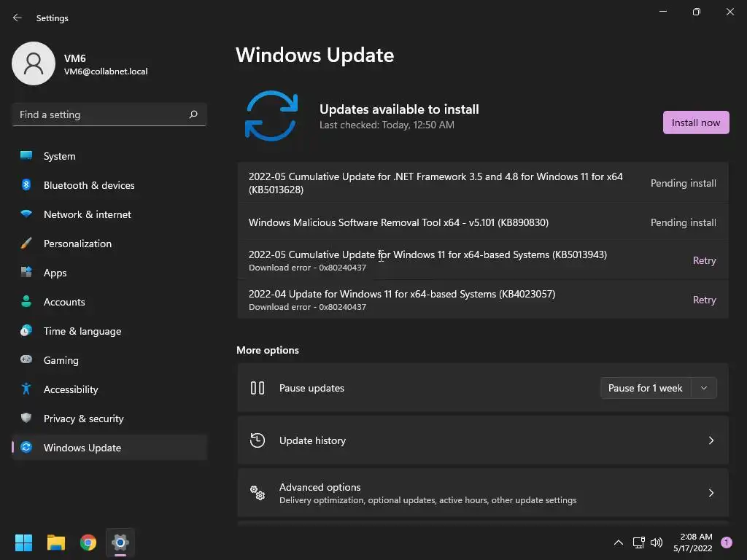Click the Gaming controller icon
The width and height of the screenshot is (747, 560).
(x=26, y=359)
